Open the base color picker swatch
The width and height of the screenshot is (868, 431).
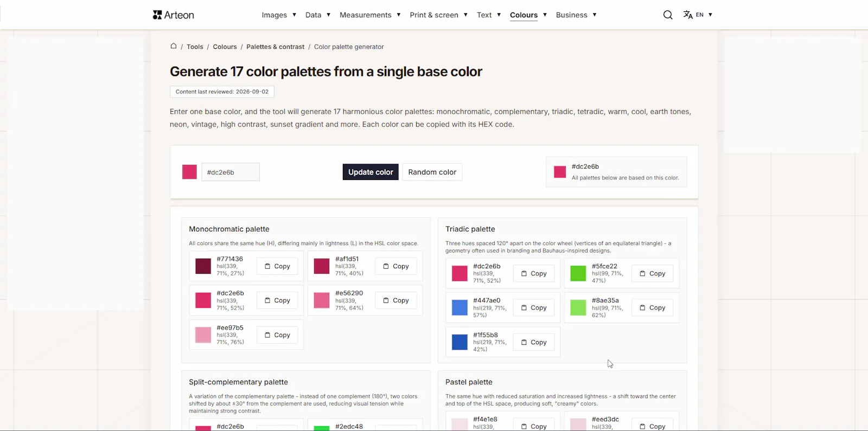189,172
